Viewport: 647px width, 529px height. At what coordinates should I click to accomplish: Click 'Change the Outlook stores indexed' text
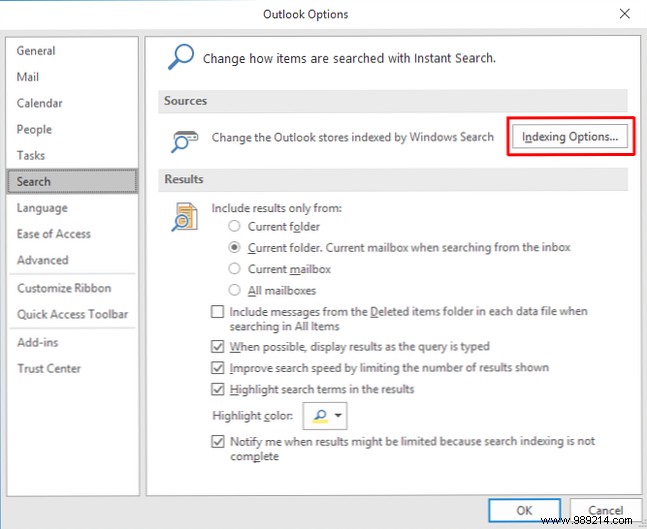click(353, 137)
